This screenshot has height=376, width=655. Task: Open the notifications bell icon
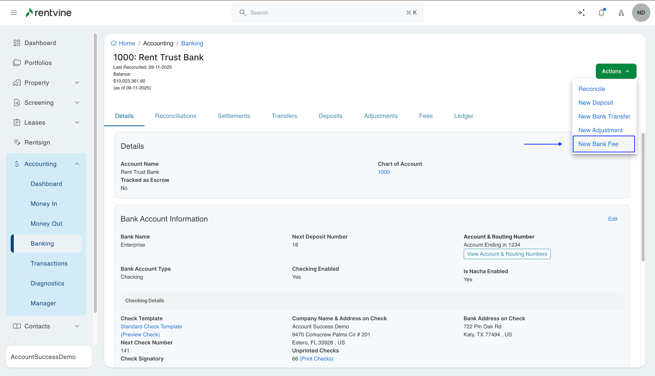click(602, 13)
